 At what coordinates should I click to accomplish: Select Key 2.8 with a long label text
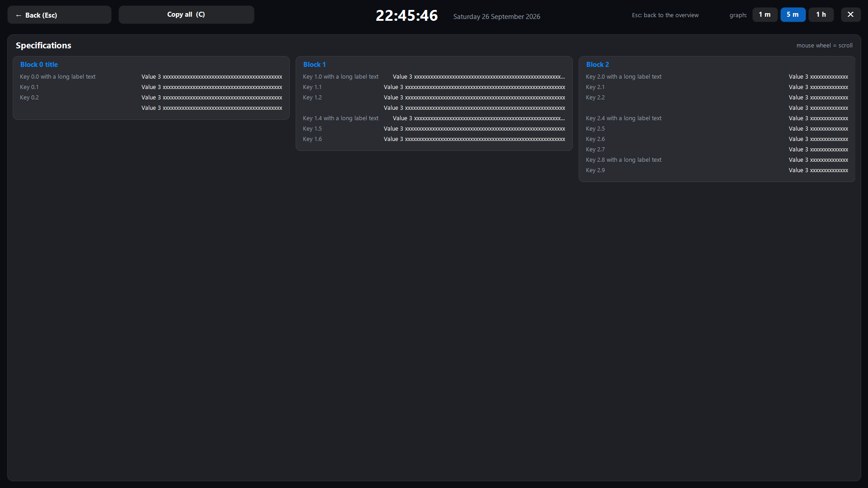(x=624, y=160)
